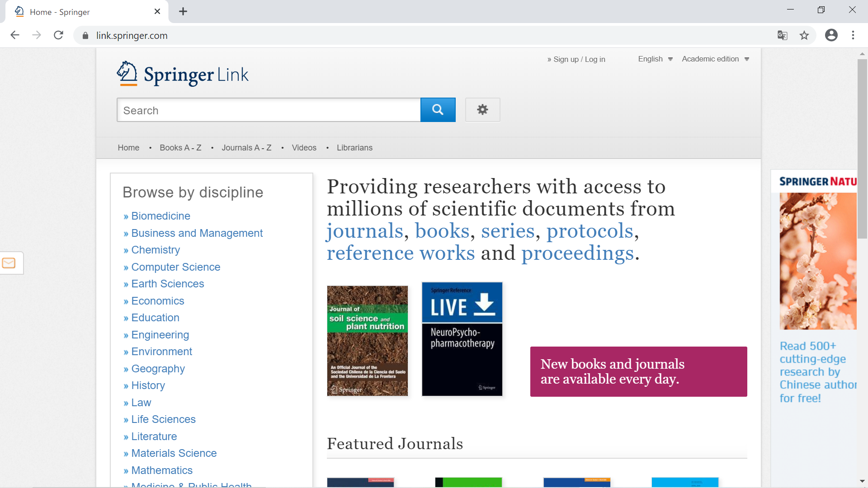The width and height of the screenshot is (868, 488).
Task: Browse the Education discipline
Action: 155,318
